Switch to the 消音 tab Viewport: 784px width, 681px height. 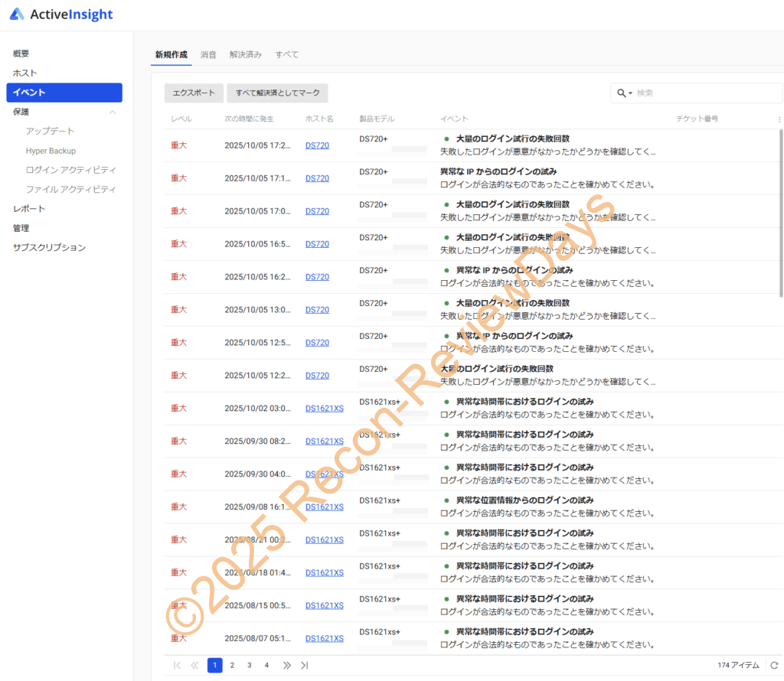(x=209, y=54)
